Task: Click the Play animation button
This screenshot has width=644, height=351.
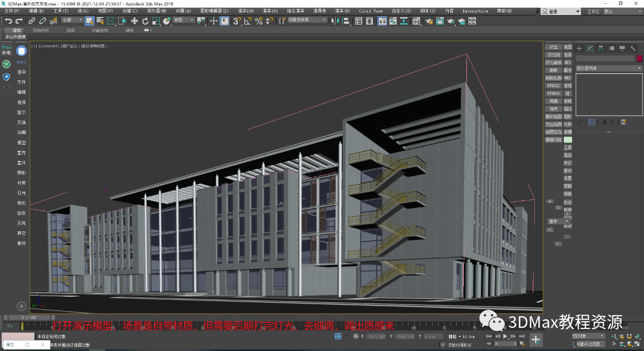Action: coord(505,336)
